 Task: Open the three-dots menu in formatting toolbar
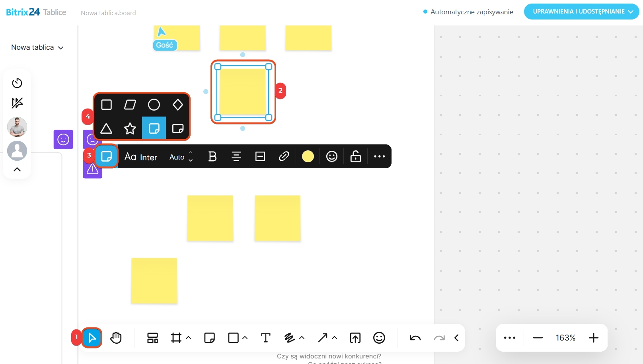[x=379, y=156]
